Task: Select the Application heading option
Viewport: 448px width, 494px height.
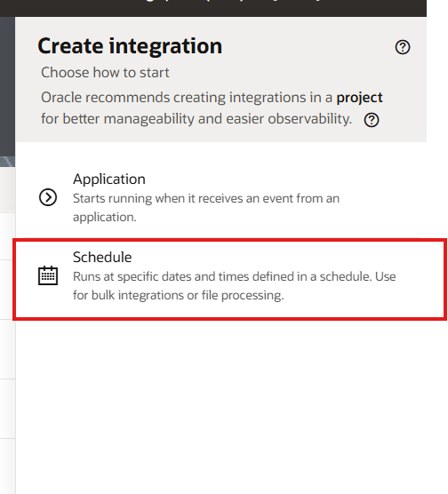Action: click(109, 179)
